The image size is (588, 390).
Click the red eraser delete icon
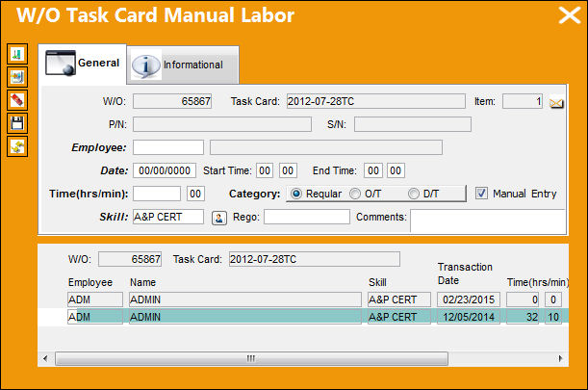click(x=17, y=100)
